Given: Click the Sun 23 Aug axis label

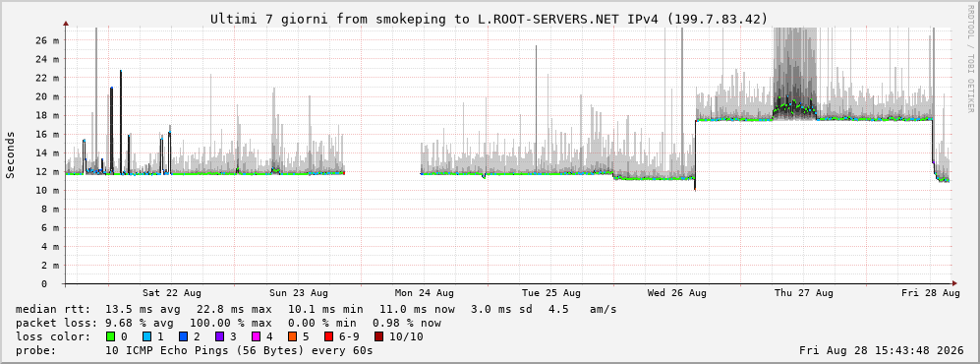Looking at the screenshot, I should pos(298,293).
